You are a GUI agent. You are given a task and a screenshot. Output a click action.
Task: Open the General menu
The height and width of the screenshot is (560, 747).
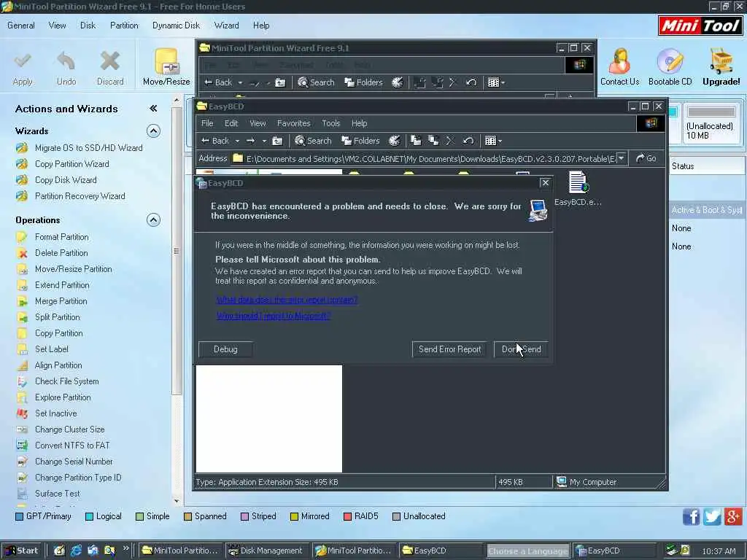21,26
